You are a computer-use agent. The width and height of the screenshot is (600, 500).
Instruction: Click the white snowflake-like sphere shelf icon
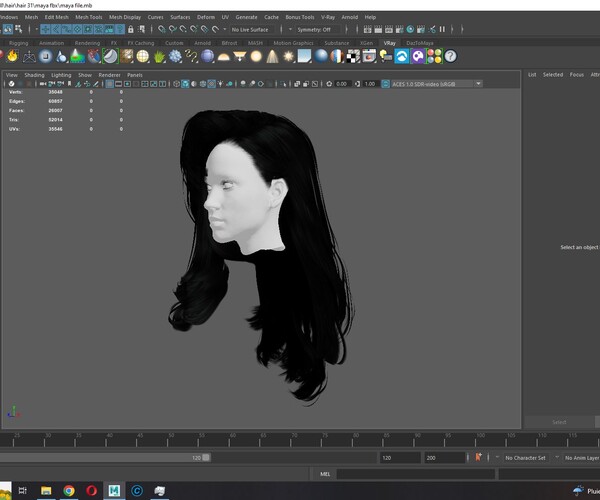point(175,56)
